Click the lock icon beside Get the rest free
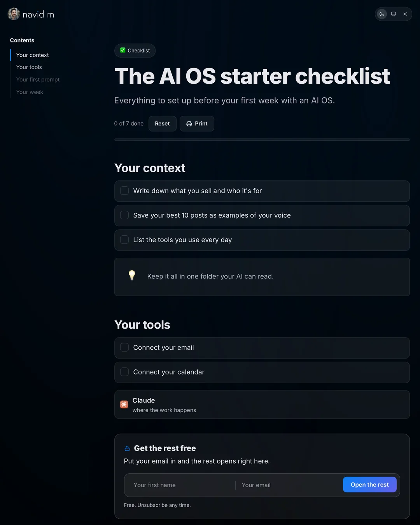Viewport: 420px width, 525px height. pos(127,448)
